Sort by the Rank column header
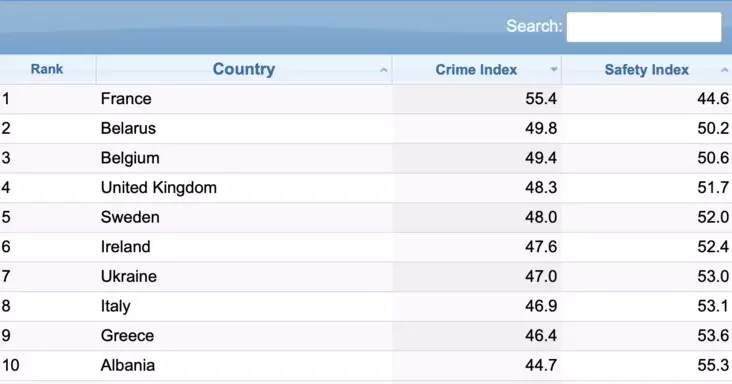 (x=47, y=69)
